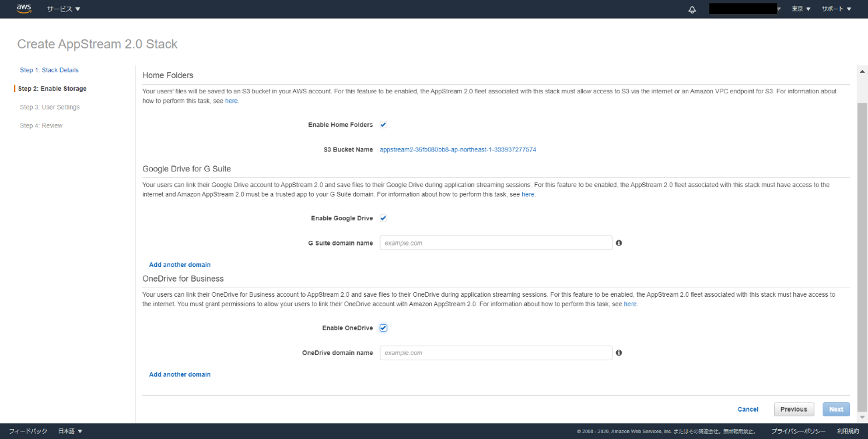This screenshot has height=439, width=868.
Task: Open the 'here' link in OneDrive description
Action: (630, 304)
